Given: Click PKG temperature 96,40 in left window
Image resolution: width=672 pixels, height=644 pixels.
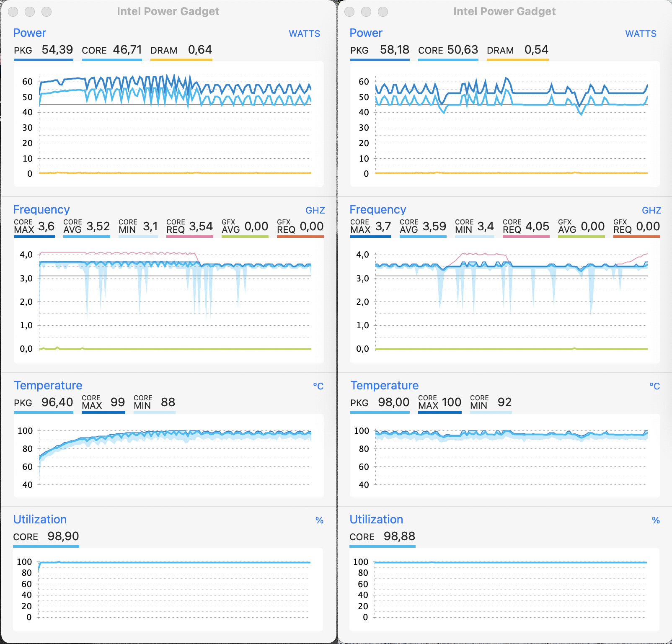Looking at the screenshot, I should pos(57,402).
